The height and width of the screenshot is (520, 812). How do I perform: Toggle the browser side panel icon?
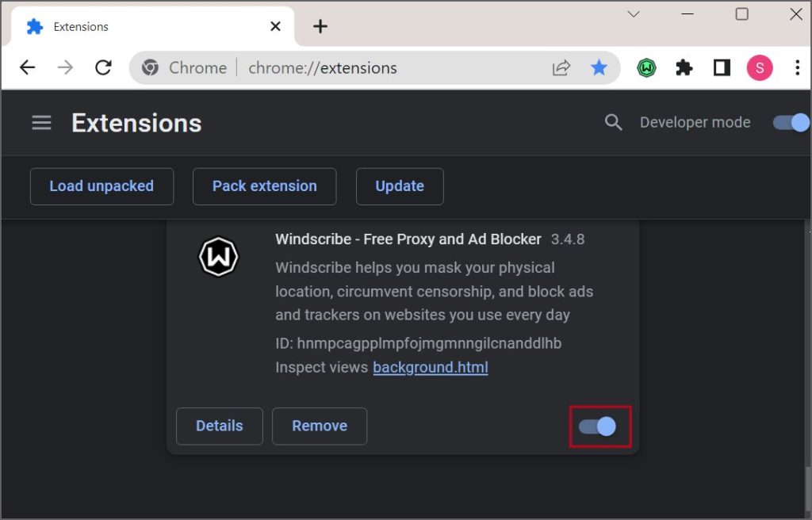click(722, 68)
